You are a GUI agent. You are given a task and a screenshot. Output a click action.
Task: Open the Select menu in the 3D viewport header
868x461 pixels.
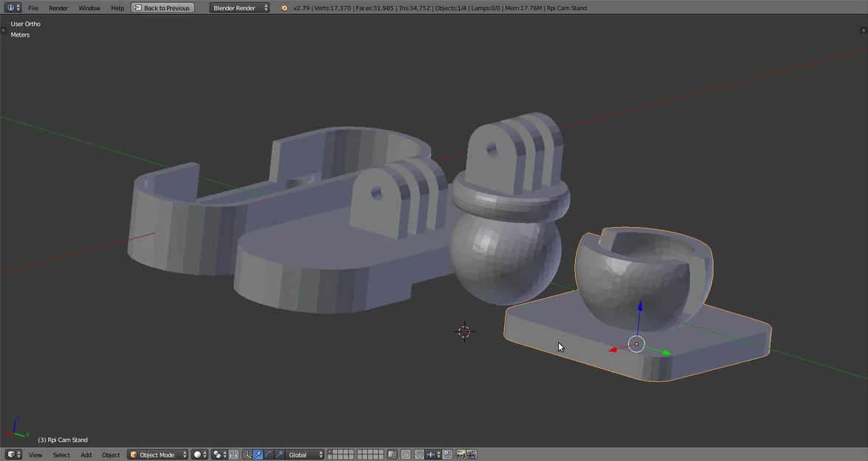point(61,455)
